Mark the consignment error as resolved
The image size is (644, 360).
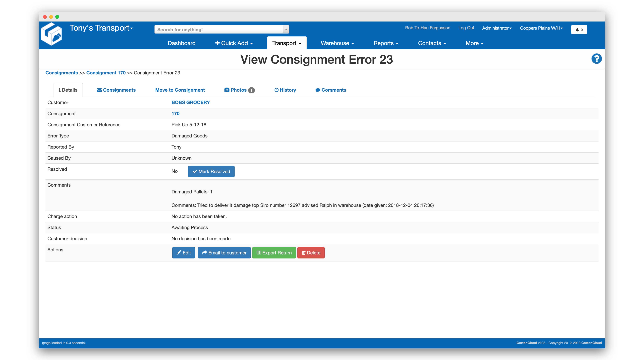pos(211,172)
